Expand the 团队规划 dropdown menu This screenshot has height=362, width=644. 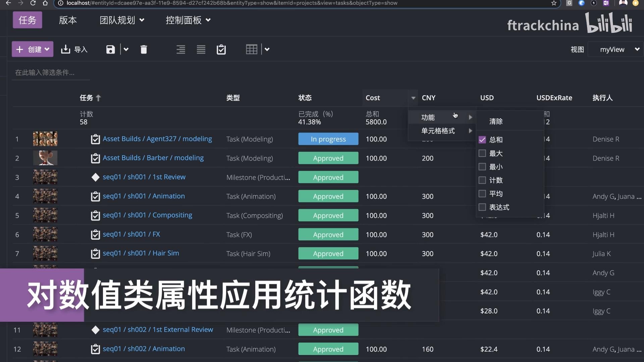(x=122, y=20)
